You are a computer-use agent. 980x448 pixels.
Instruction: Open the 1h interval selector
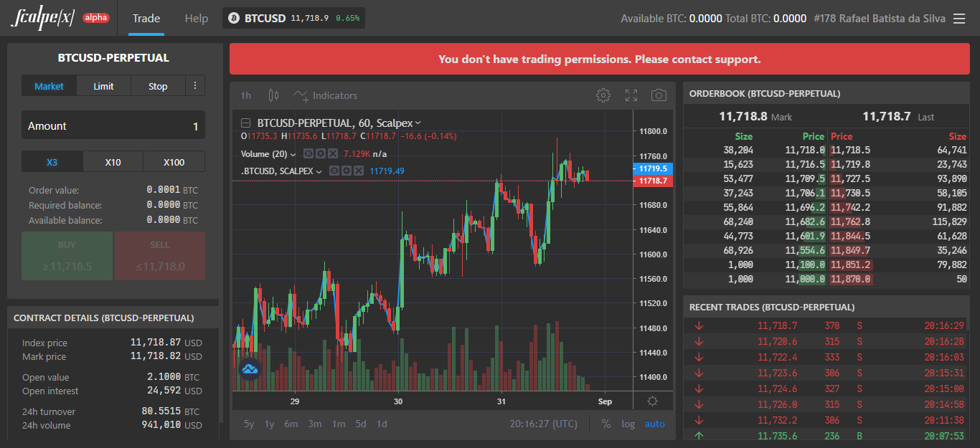pos(246,95)
